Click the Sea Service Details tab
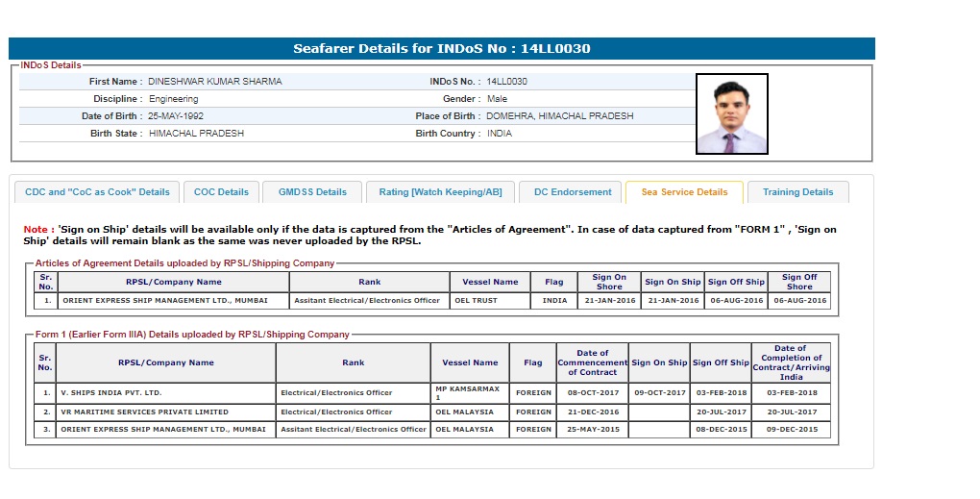The width and height of the screenshot is (980, 499). (684, 192)
